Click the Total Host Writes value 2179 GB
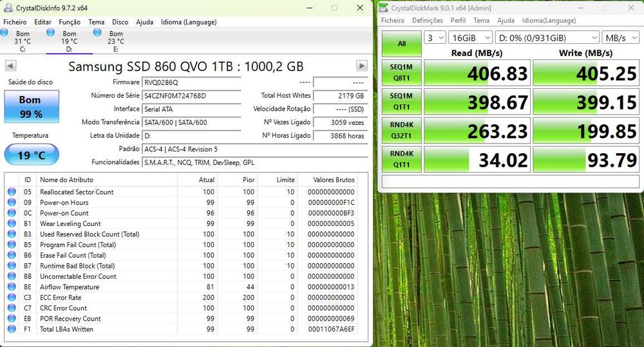 [x=340, y=96]
